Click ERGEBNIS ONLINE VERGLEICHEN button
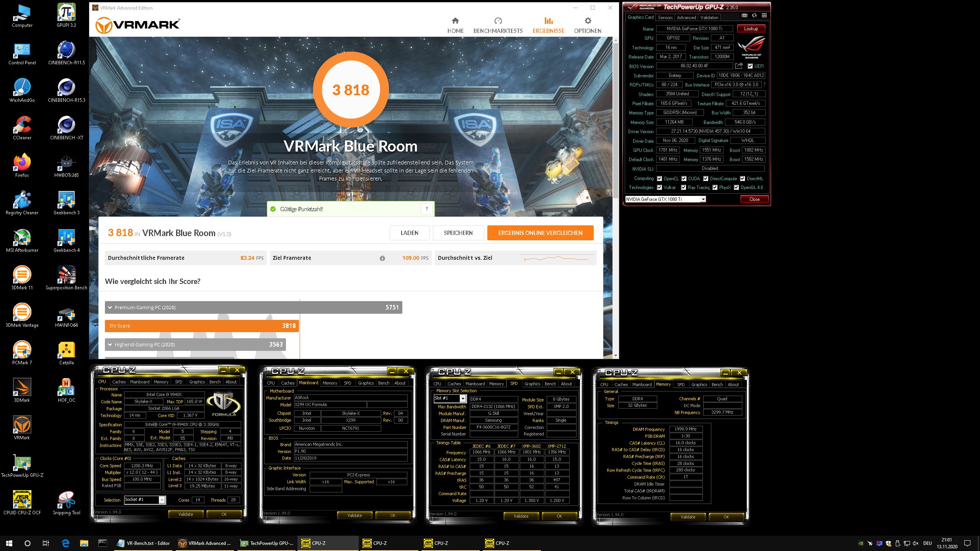This screenshot has height=551, width=980. (540, 233)
